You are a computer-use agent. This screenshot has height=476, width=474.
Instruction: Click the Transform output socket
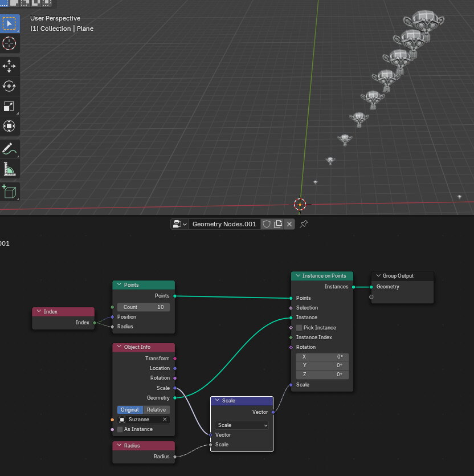click(x=175, y=359)
